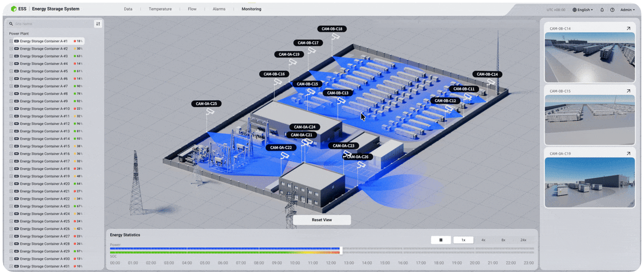Expand Energy Storage Container A-#31 node
This screenshot has width=644, height=272.
[x=11, y=266]
